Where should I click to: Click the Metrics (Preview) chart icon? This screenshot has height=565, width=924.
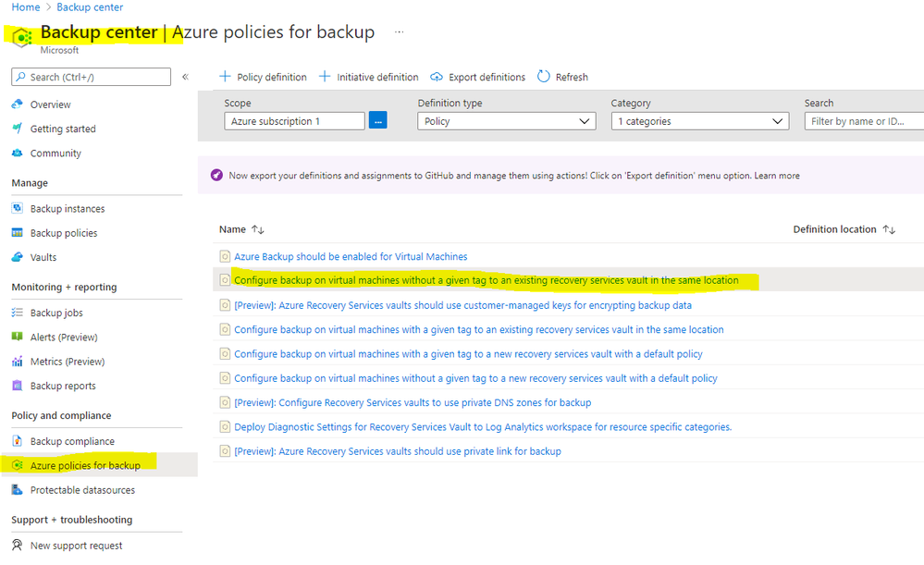pos(17,362)
